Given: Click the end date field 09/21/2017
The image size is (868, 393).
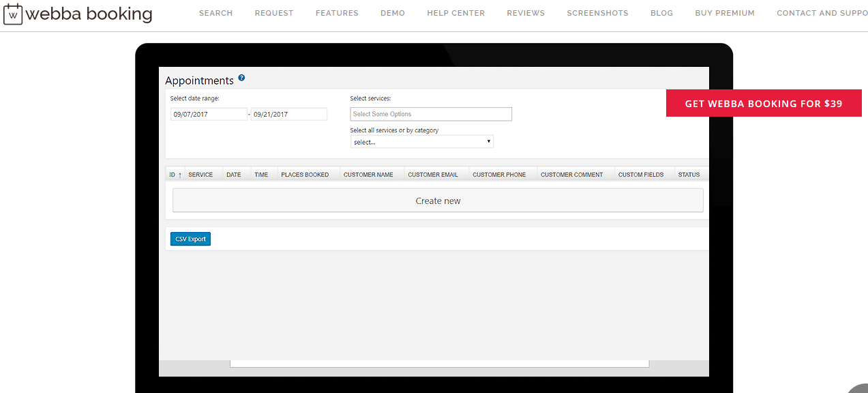Looking at the screenshot, I should click(289, 114).
